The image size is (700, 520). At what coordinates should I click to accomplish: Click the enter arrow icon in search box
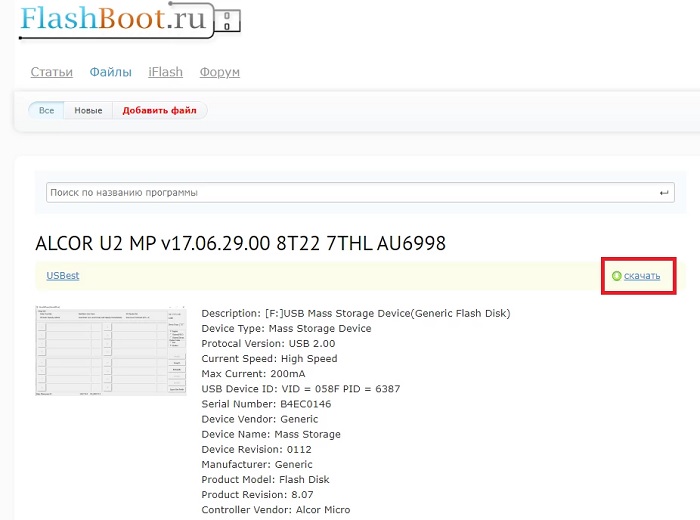[x=664, y=192]
